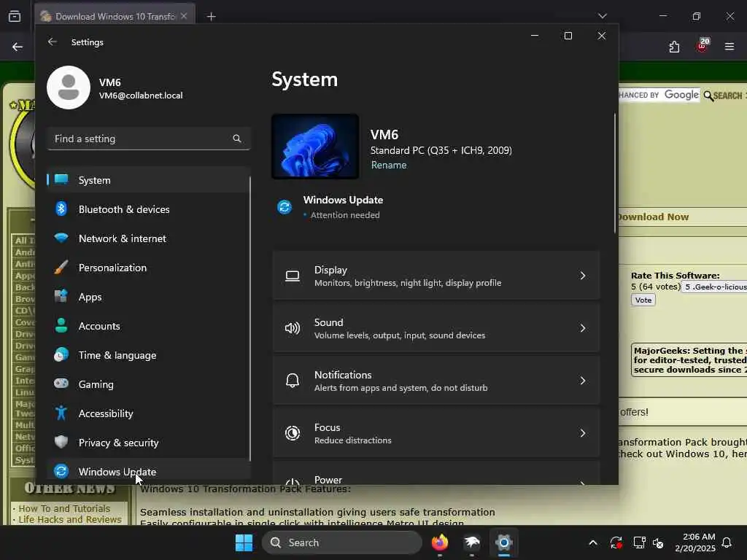Open How To and Tutorials link
The height and width of the screenshot is (560, 747).
[x=64, y=508]
